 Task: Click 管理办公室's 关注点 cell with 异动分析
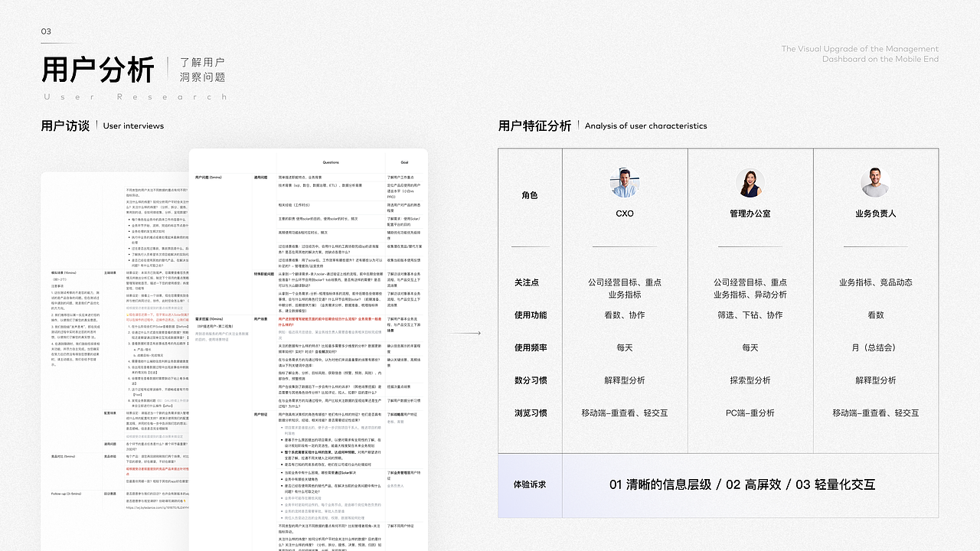pyautogui.click(x=750, y=288)
